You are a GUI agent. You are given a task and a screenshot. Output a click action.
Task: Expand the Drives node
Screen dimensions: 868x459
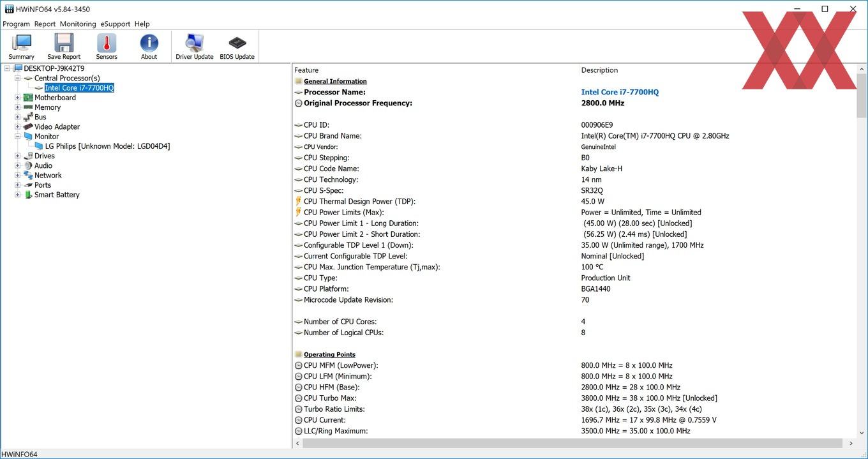tap(18, 156)
